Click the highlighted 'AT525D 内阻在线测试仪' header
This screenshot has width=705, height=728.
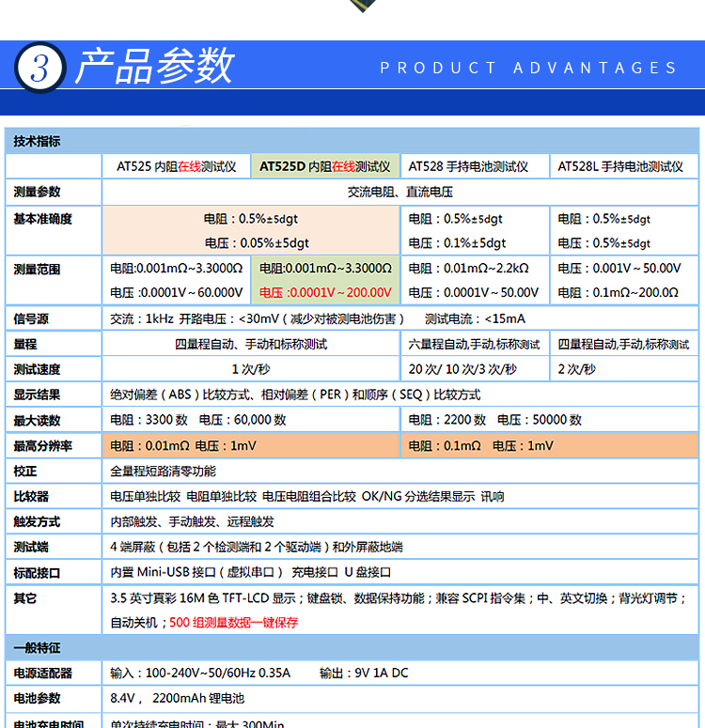click(x=325, y=166)
